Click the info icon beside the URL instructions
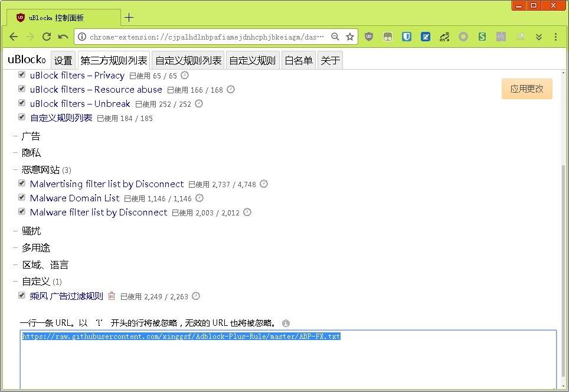This screenshot has height=392, width=569. [x=286, y=323]
